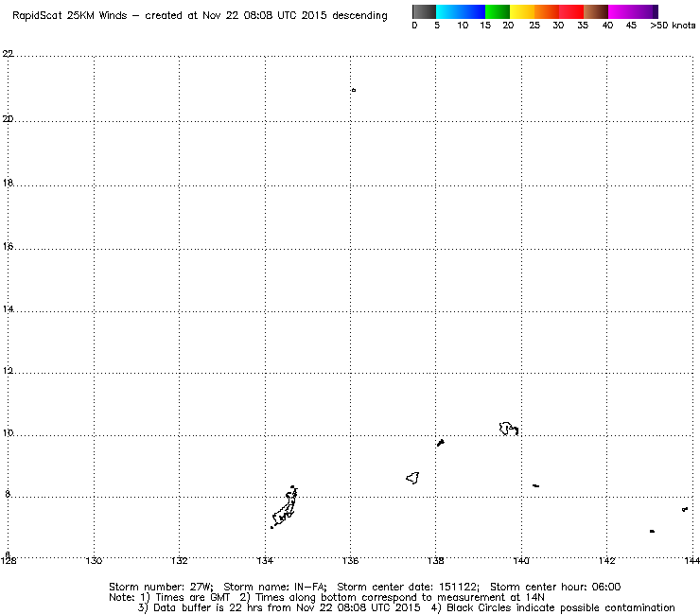
Task: Click the latitude label 20
Action: coord(8,119)
